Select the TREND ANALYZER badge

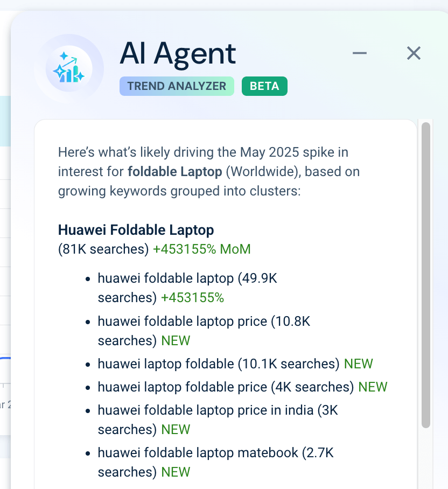(177, 86)
